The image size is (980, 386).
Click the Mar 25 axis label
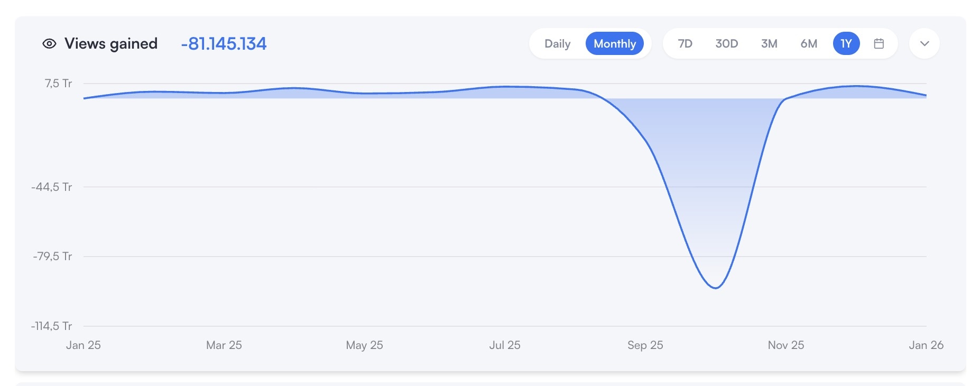pyautogui.click(x=224, y=345)
